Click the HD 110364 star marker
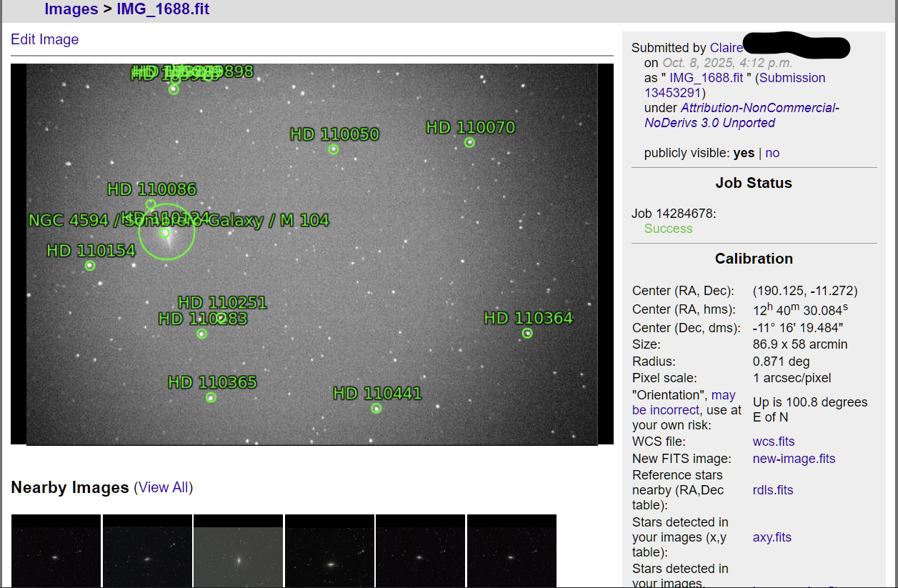Screen dimensions: 898x588 [x=527, y=333]
